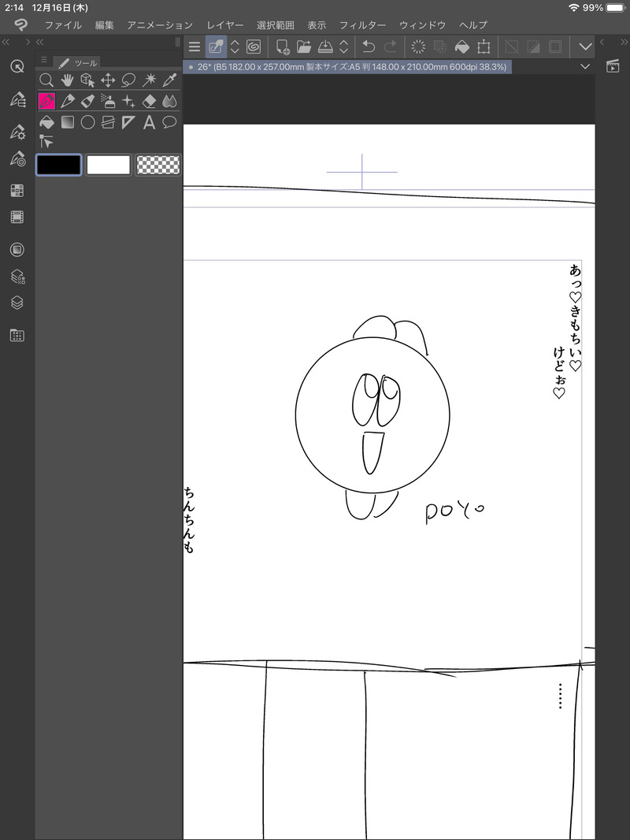Select the highlighted pink Pen tool
This screenshot has width=630, height=840.
click(x=46, y=101)
